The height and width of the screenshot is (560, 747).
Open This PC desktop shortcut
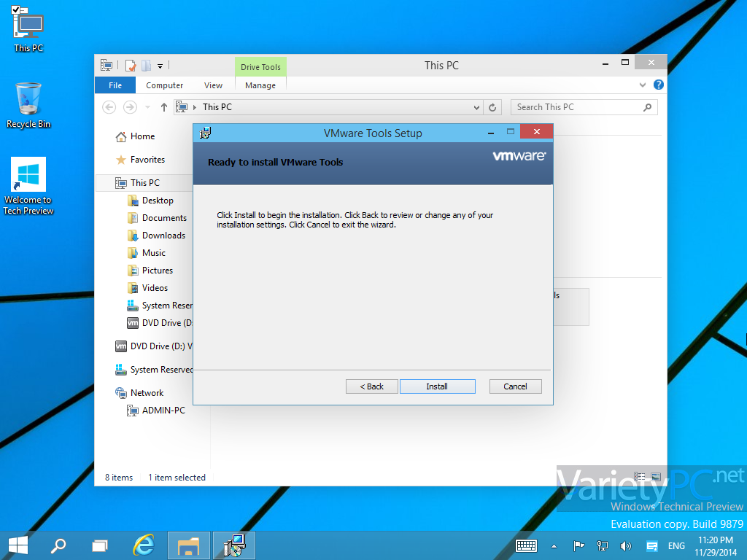(28, 29)
